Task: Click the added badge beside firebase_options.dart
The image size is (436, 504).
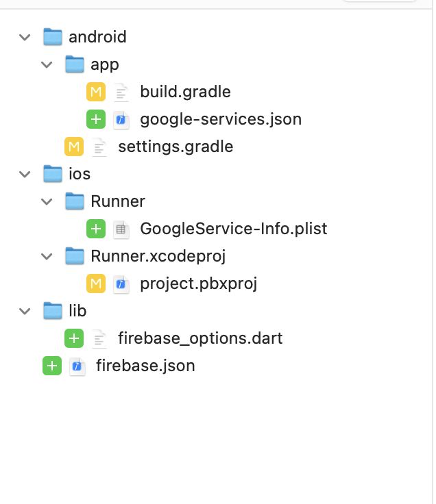Action: coord(74,338)
